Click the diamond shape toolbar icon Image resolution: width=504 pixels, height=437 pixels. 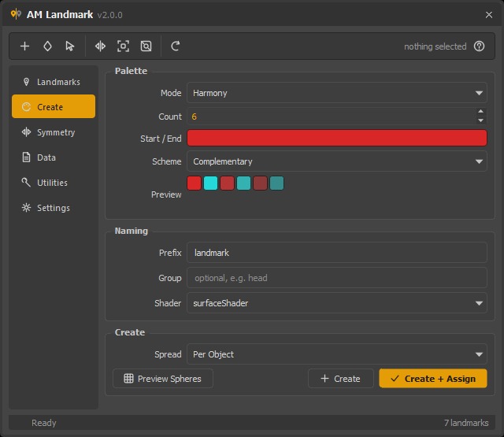pyautogui.click(x=47, y=46)
